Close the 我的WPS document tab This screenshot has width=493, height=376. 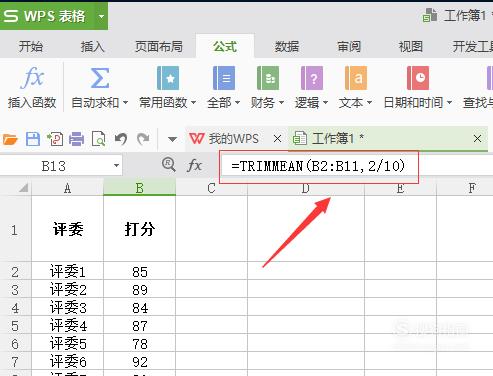click(277, 138)
